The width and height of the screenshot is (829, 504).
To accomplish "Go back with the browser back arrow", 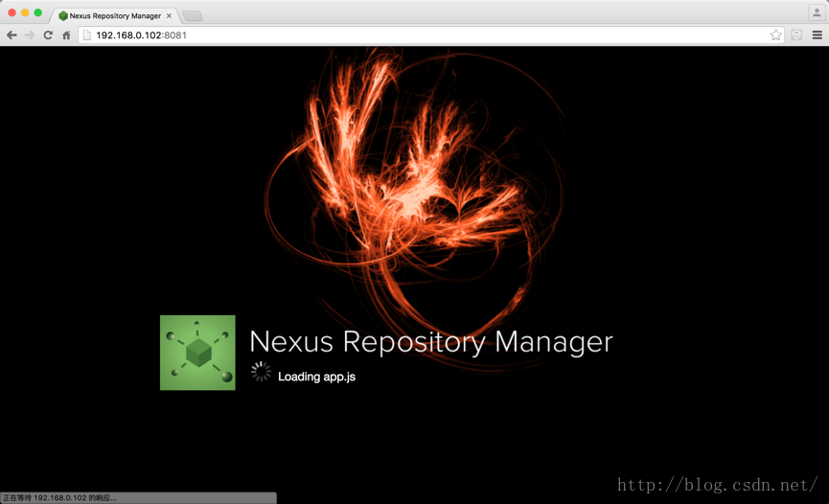I will point(12,34).
